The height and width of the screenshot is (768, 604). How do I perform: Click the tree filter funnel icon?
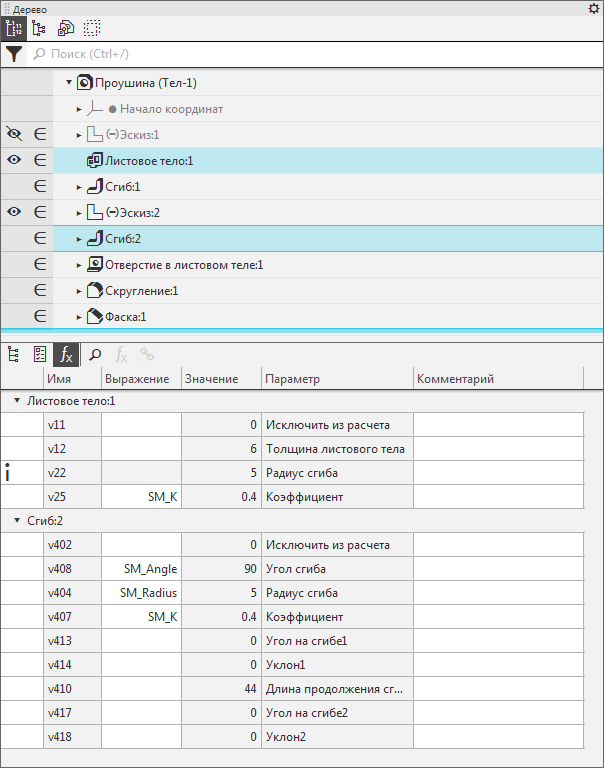point(14,54)
